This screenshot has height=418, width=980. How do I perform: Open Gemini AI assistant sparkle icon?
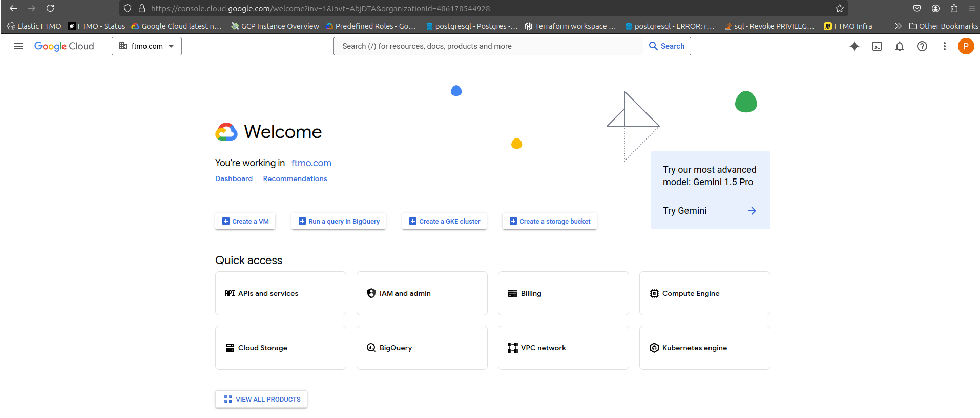(854, 46)
